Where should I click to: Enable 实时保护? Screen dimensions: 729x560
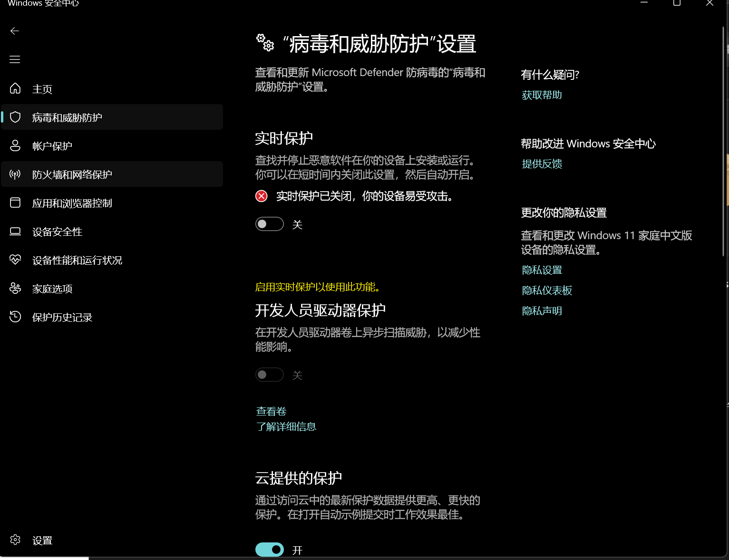269,224
